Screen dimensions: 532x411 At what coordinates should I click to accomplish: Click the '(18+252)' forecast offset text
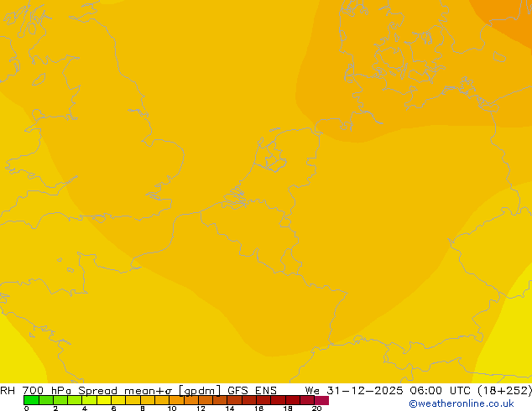(x=504, y=391)
